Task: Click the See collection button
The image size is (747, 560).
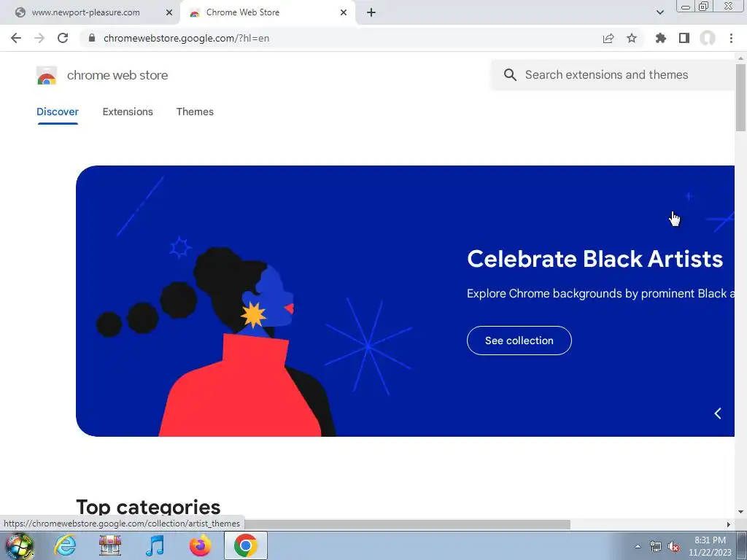Action: pyautogui.click(x=519, y=341)
